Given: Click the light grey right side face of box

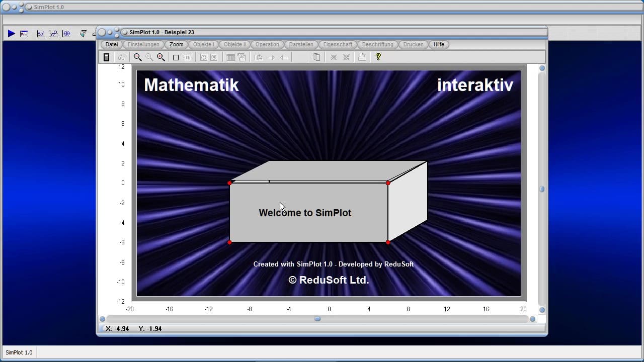Looking at the screenshot, I should tap(408, 201).
